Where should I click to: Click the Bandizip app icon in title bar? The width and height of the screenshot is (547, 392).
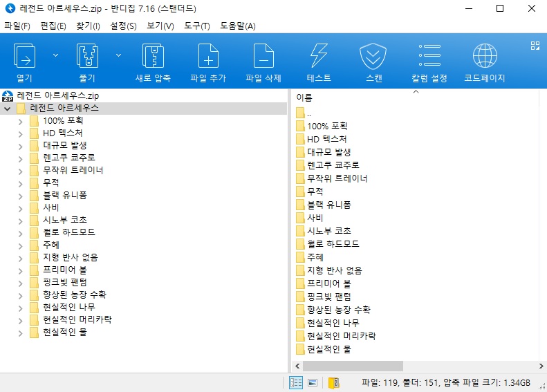point(10,8)
